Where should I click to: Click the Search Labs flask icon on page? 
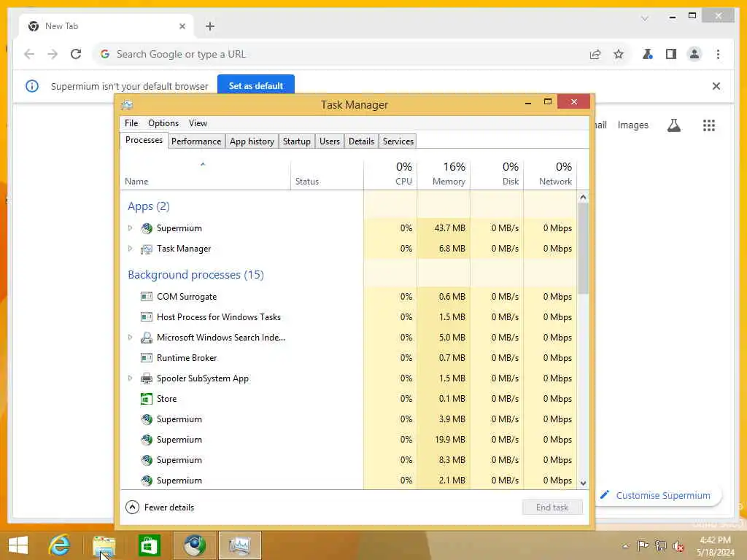click(673, 125)
